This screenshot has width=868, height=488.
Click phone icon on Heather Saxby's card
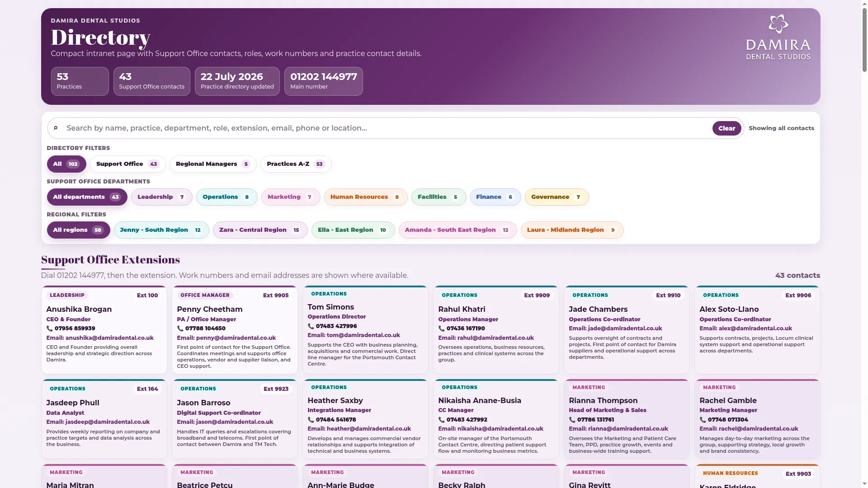[311, 420]
